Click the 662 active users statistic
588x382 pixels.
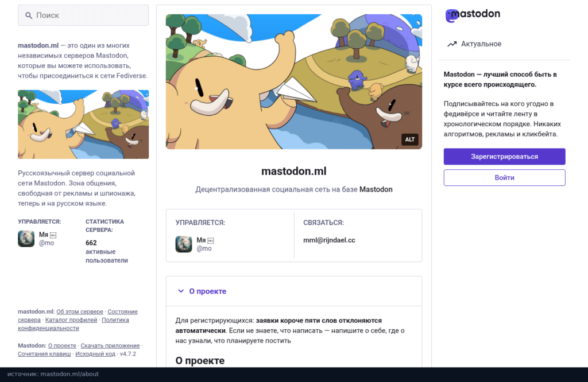[106, 251]
